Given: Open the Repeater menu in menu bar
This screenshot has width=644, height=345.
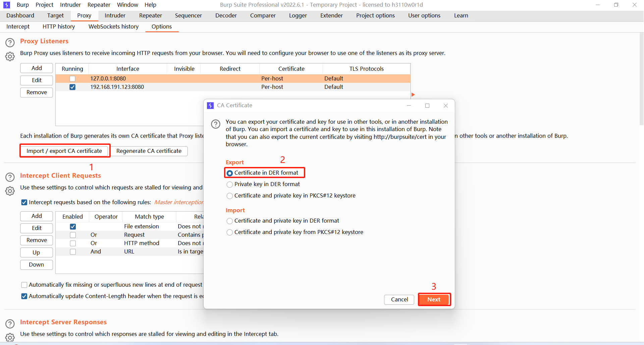Looking at the screenshot, I should (x=99, y=5).
